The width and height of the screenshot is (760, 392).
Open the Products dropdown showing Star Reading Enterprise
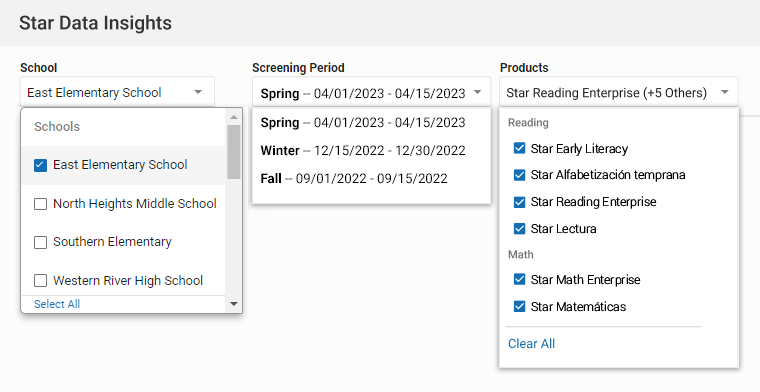(x=618, y=92)
